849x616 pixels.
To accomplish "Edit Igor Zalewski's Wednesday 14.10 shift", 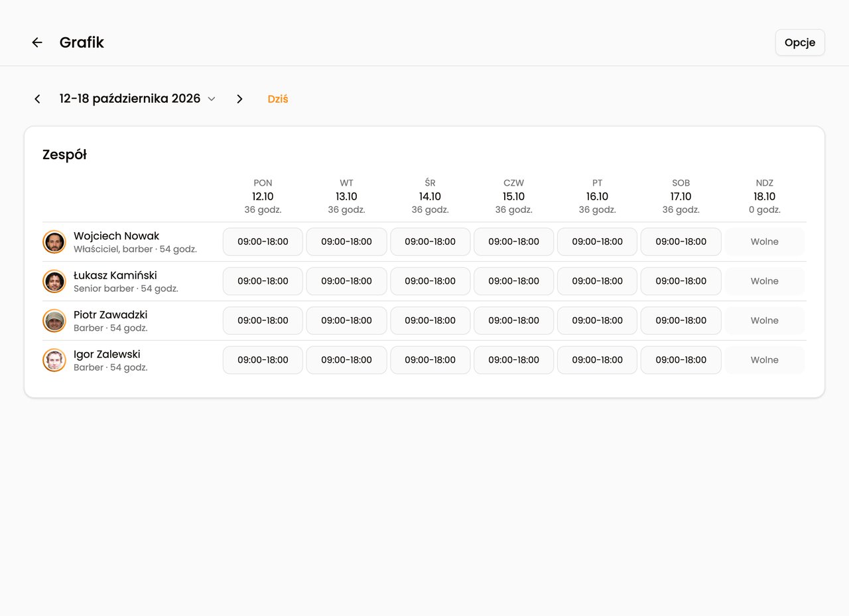I will (x=430, y=360).
